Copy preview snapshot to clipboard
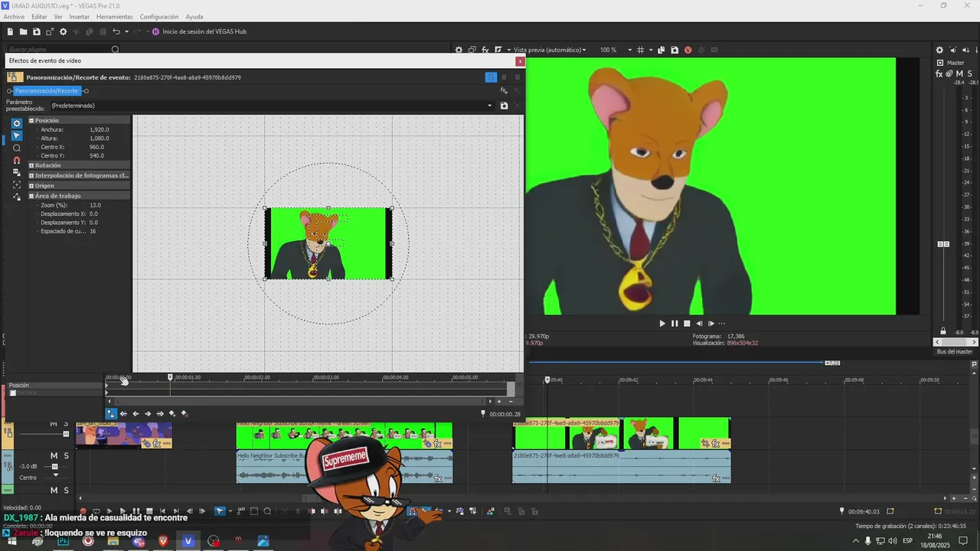Image resolution: width=980 pixels, height=551 pixels. point(661,50)
